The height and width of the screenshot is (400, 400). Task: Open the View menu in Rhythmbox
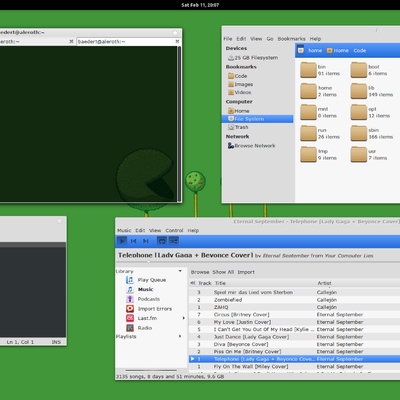coord(155,230)
